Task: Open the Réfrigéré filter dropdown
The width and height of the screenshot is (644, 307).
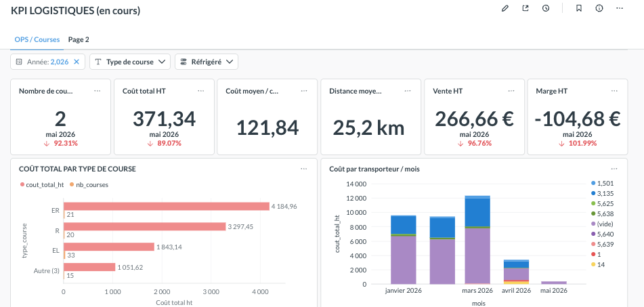Action: coord(206,62)
